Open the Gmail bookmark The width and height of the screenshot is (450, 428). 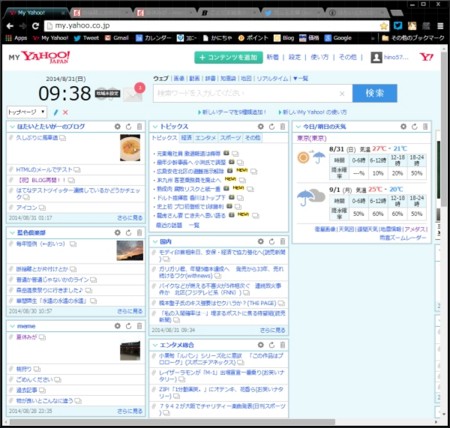point(117,38)
